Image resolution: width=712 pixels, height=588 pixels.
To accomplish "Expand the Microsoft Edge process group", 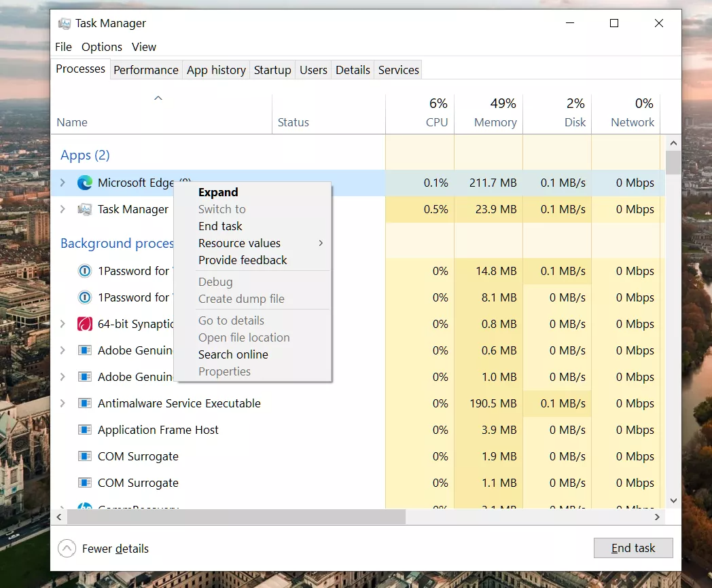I will [x=63, y=183].
